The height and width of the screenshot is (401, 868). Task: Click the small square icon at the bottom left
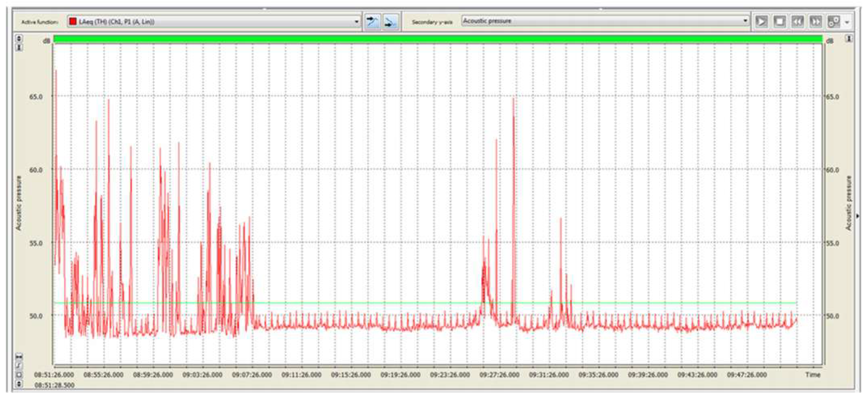click(x=19, y=374)
